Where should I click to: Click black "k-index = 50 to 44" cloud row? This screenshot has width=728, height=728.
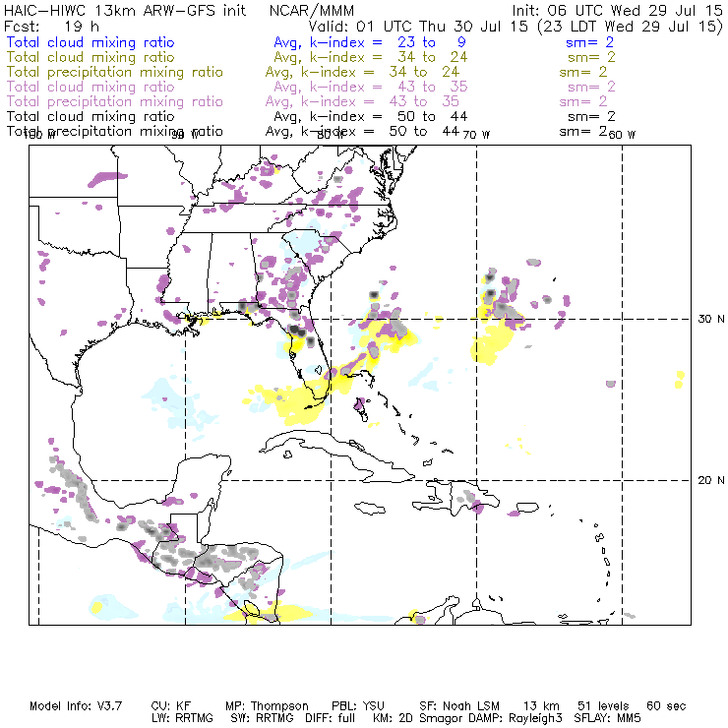pos(389,116)
